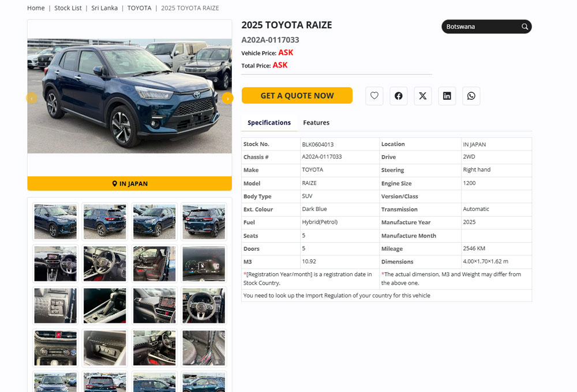The image size is (577, 392).
Task: Open red-trimmed seats thumbnail in second row
Action: [x=155, y=263]
